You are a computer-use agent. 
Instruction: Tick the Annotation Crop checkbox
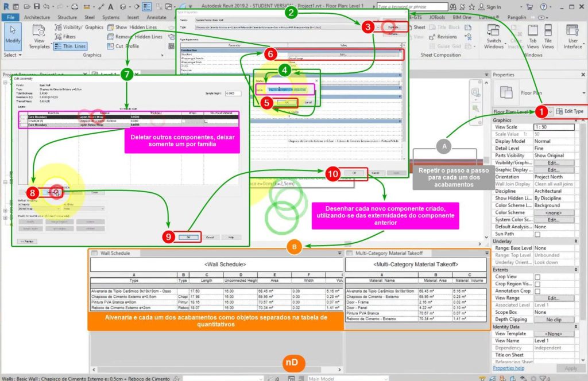pyautogui.click(x=537, y=291)
